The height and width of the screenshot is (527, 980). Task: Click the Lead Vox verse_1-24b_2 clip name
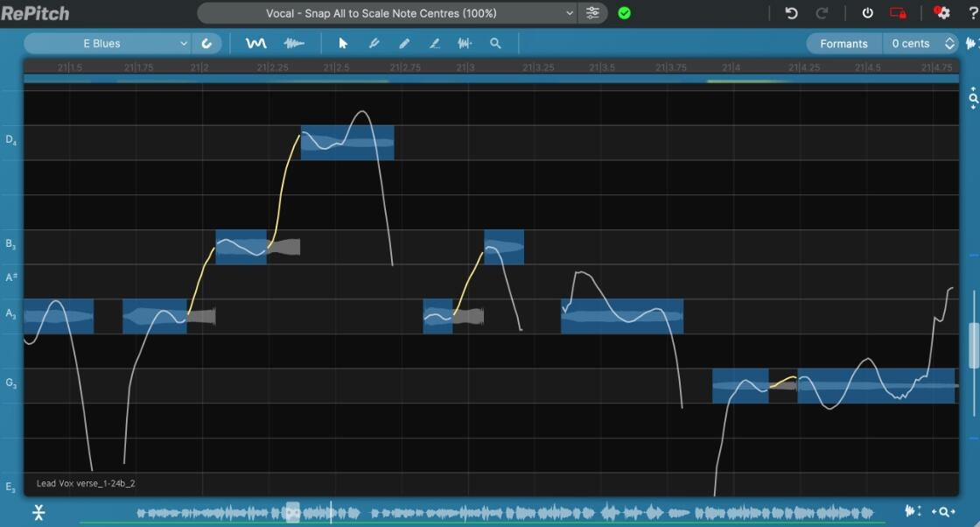pos(86,483)
